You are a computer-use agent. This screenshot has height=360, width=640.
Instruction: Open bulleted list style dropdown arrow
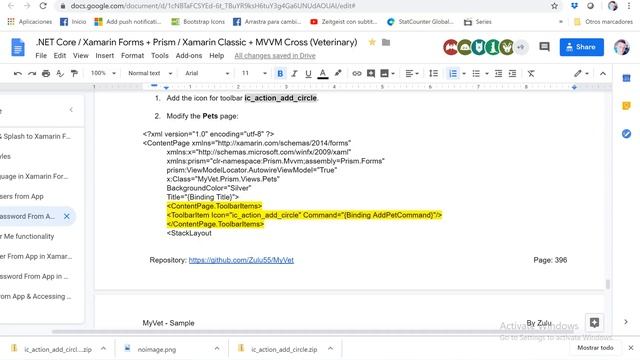tap(487, 73)
